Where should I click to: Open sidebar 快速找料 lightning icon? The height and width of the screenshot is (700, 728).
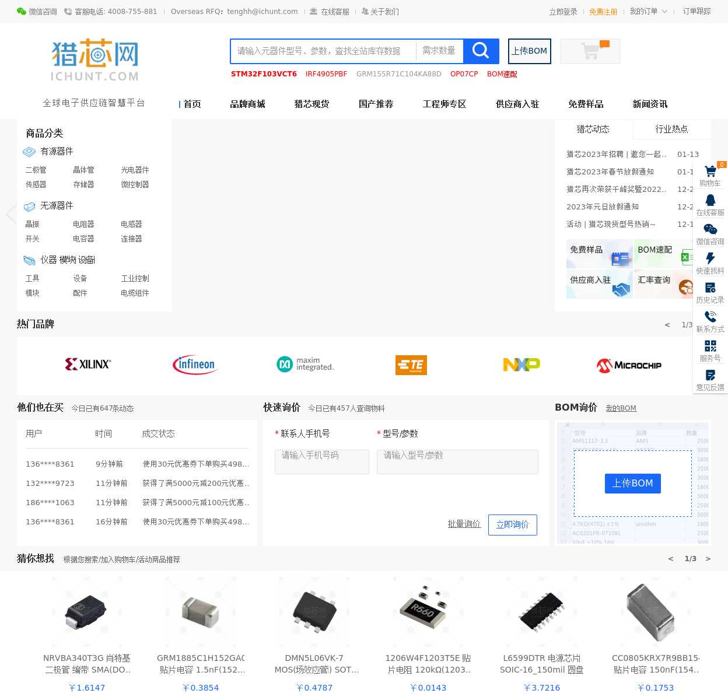click(x=710, y=258)
